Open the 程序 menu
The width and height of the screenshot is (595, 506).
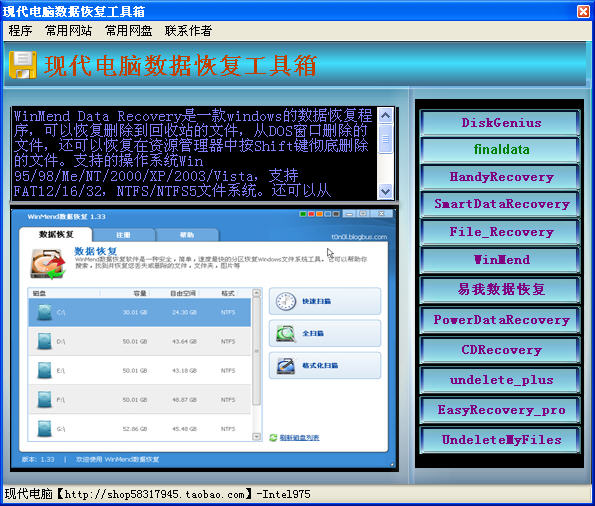[20, 31]
